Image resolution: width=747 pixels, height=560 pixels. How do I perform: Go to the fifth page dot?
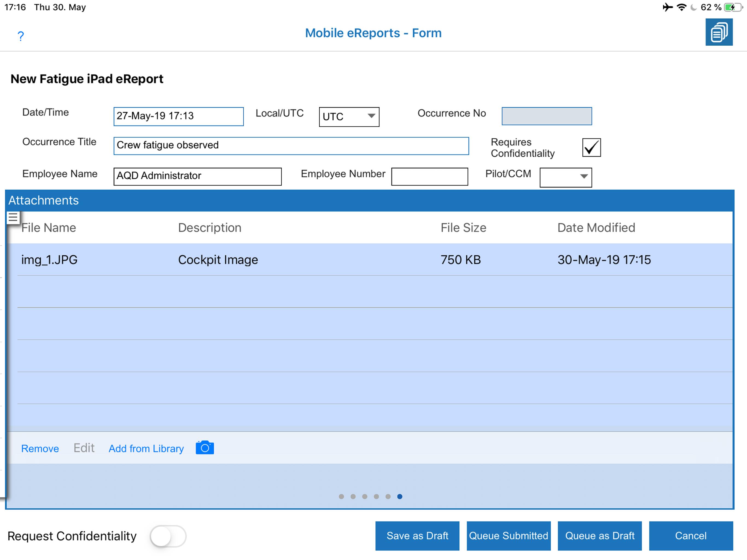tap(388, 497)
